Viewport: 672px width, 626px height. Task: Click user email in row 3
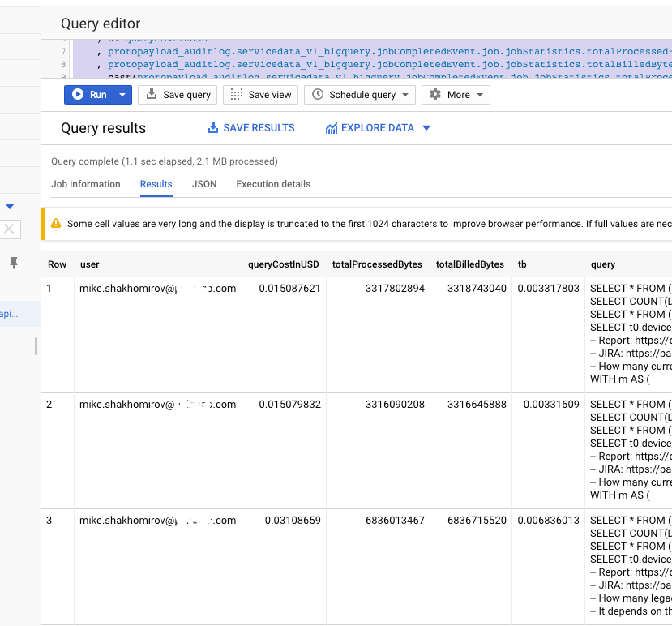(x=158, y=520)
